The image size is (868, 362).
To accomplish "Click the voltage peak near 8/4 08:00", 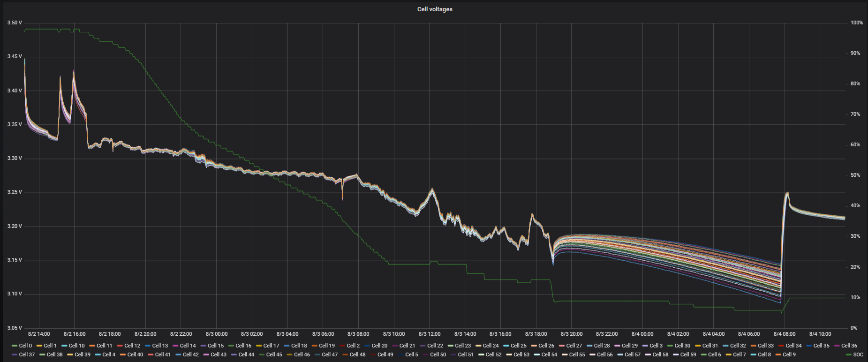I will (x=787, y=193).
